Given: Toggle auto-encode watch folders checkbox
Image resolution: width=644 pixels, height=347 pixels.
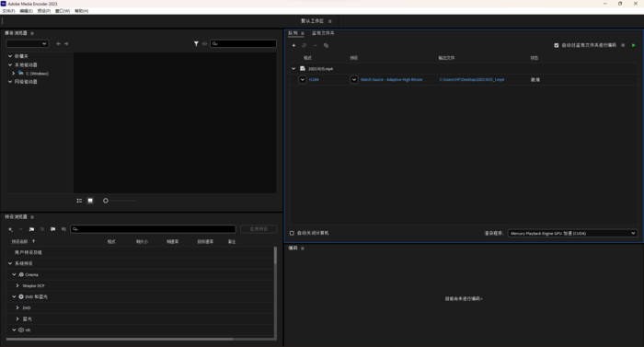Looking at the screenshot, I should pos(556,45).
